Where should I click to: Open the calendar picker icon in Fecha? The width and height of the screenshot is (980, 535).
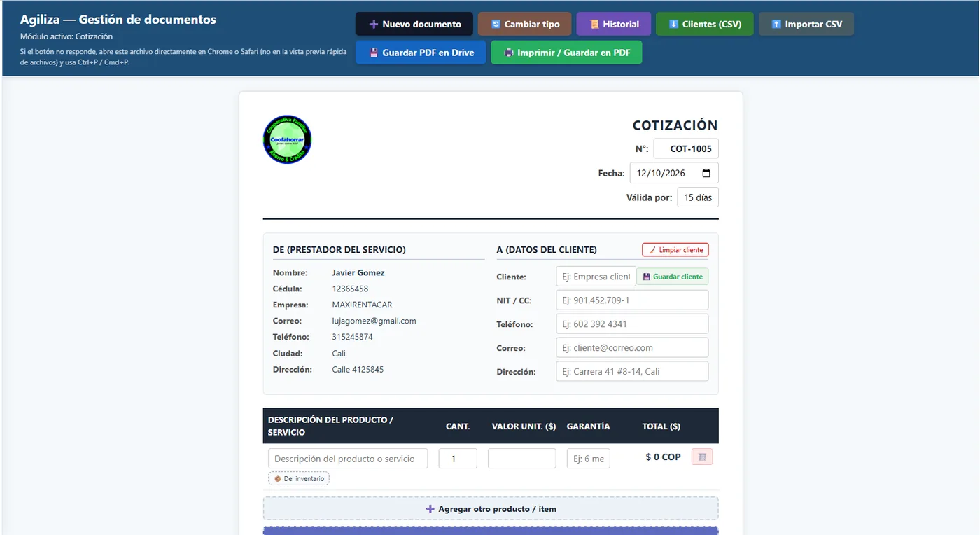pyautogui.click(x=706, y=173)
